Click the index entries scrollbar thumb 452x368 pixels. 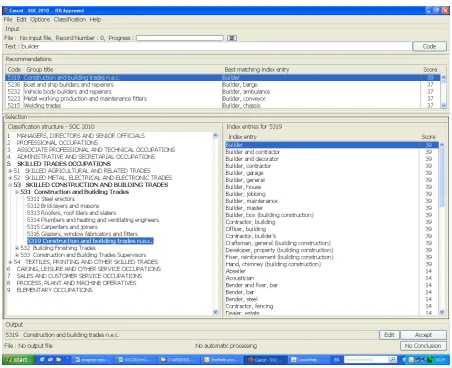tap(442, 177)
